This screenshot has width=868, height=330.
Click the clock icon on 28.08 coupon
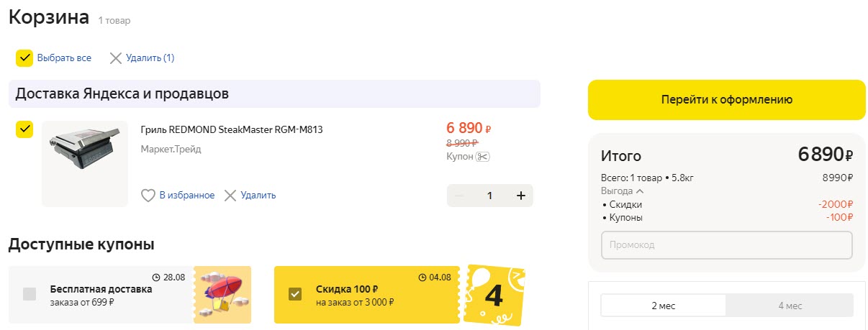[156, 277]
